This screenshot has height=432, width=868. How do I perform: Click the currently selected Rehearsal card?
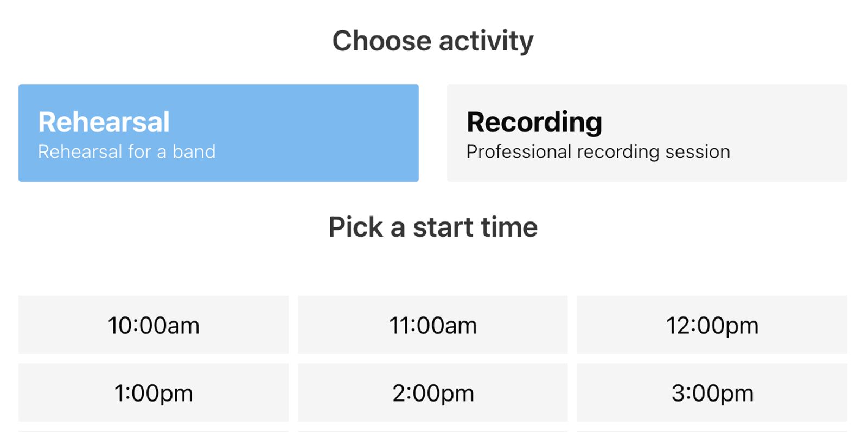click(x=218, y=132)
